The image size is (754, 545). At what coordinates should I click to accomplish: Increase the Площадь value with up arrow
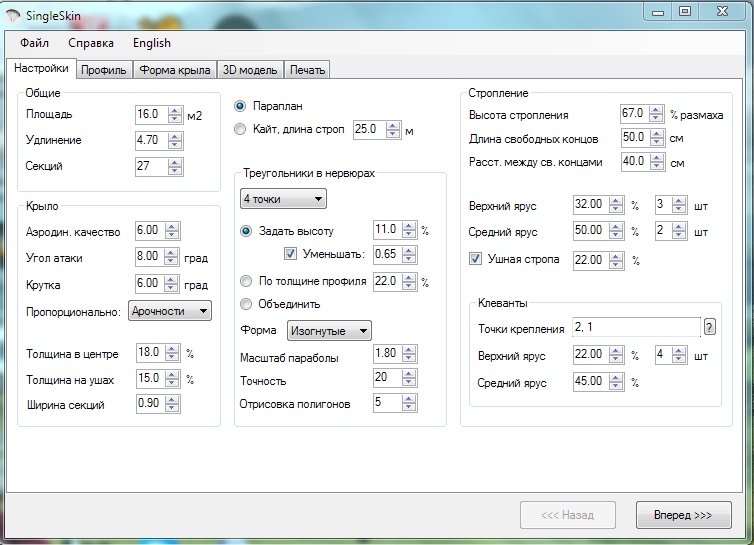point(175,110)
